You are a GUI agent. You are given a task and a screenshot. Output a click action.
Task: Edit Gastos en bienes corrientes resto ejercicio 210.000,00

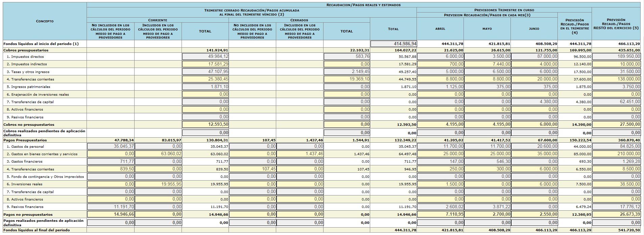pos(617,154)
